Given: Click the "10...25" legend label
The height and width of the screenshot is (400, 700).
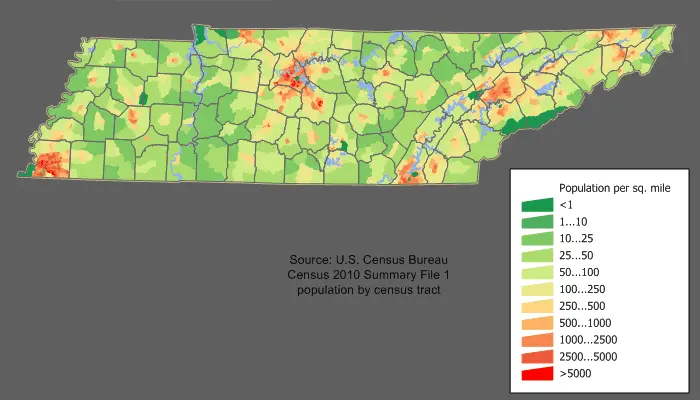Looking at the screenshot, I should click(x=576, y=239).
